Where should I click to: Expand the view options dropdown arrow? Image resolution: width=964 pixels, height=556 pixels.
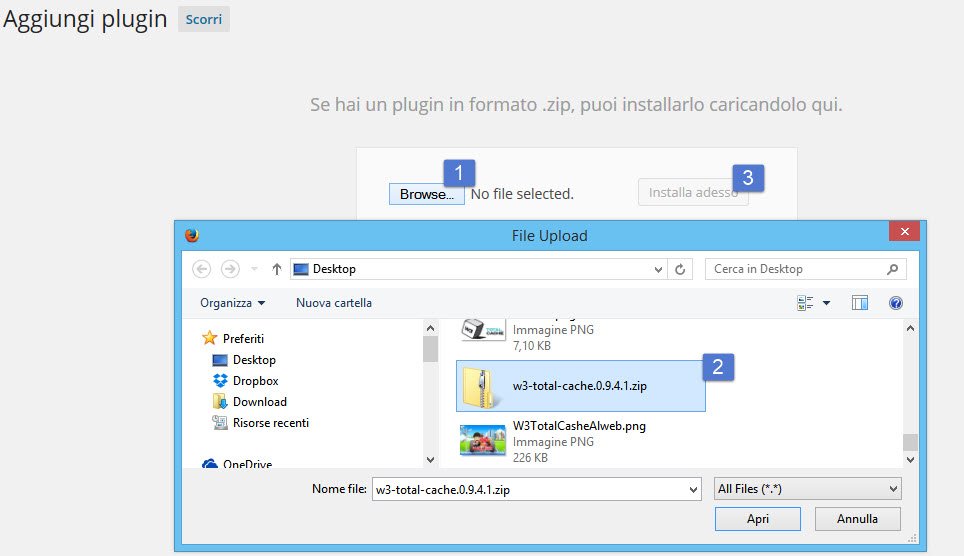[x=827, y=302]
